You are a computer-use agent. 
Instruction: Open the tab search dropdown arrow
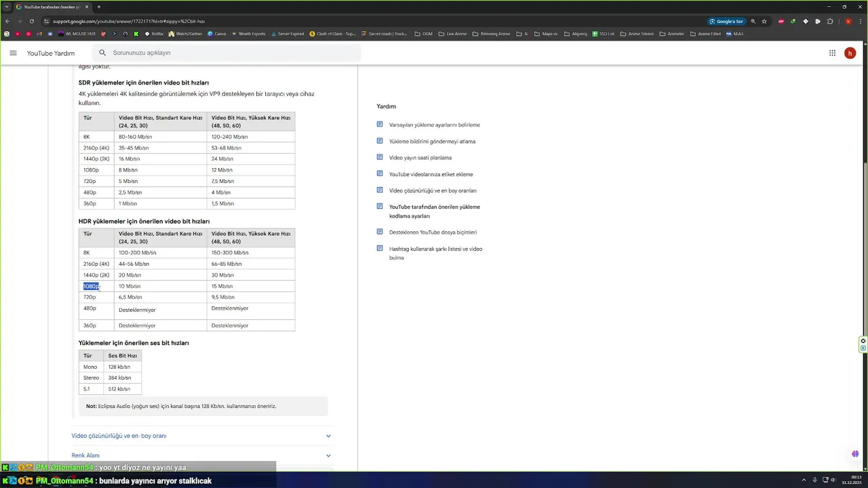(x=6, y=7)
